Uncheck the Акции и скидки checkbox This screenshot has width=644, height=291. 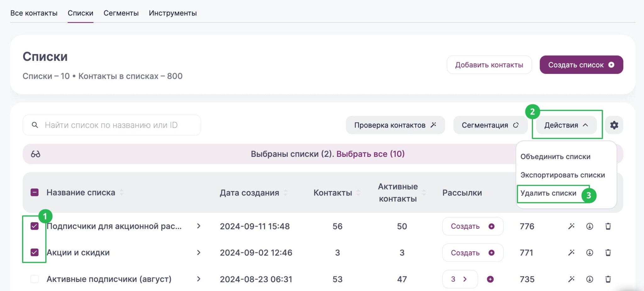point(35,252)
